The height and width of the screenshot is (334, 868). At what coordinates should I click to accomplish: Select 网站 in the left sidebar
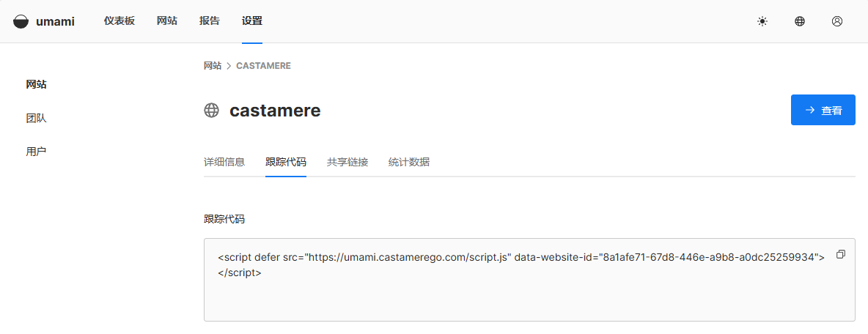[x=36, y=85]
